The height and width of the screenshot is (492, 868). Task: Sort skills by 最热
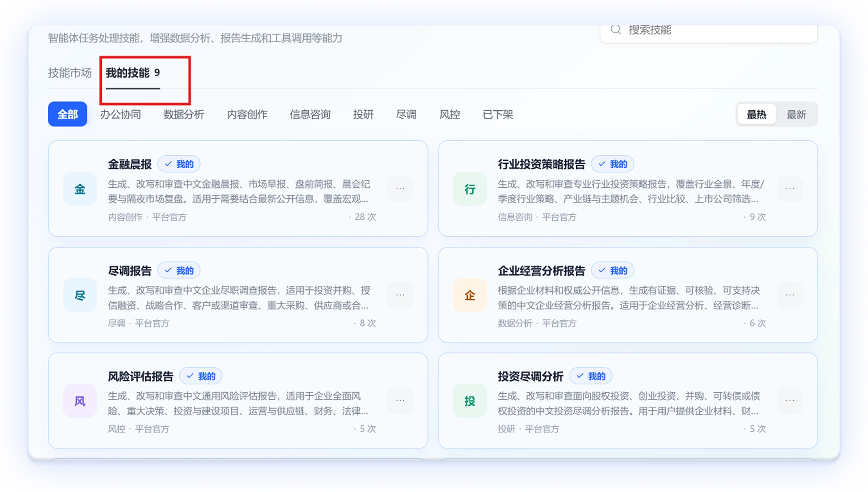point(757,114)
